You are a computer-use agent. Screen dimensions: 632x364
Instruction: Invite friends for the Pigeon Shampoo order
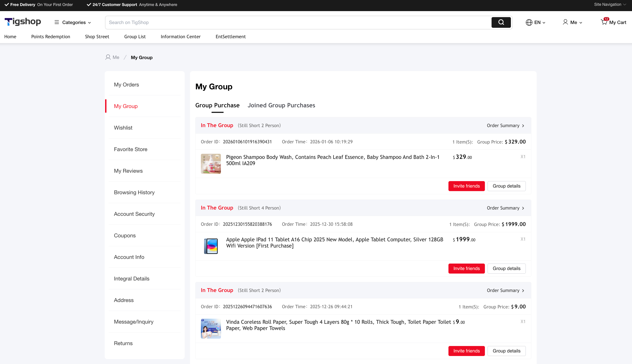466,186
